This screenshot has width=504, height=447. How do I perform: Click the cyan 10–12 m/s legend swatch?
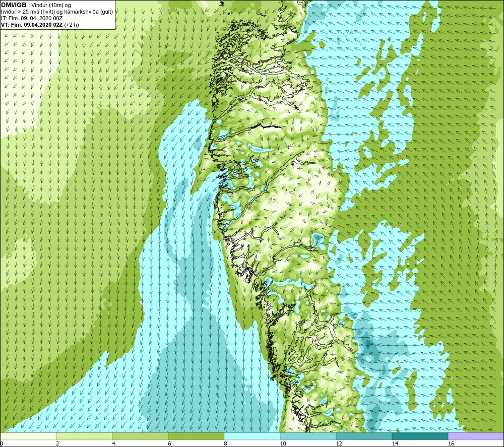(308, 436)
